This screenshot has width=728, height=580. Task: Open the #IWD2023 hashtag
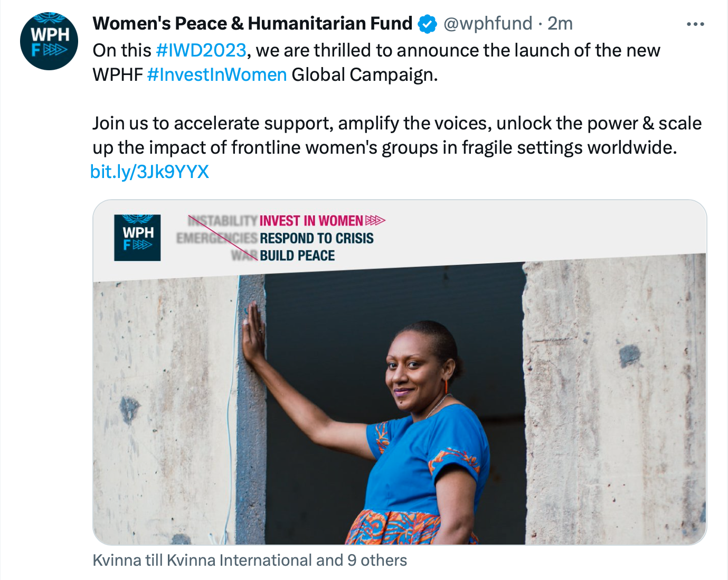point(201,50)
